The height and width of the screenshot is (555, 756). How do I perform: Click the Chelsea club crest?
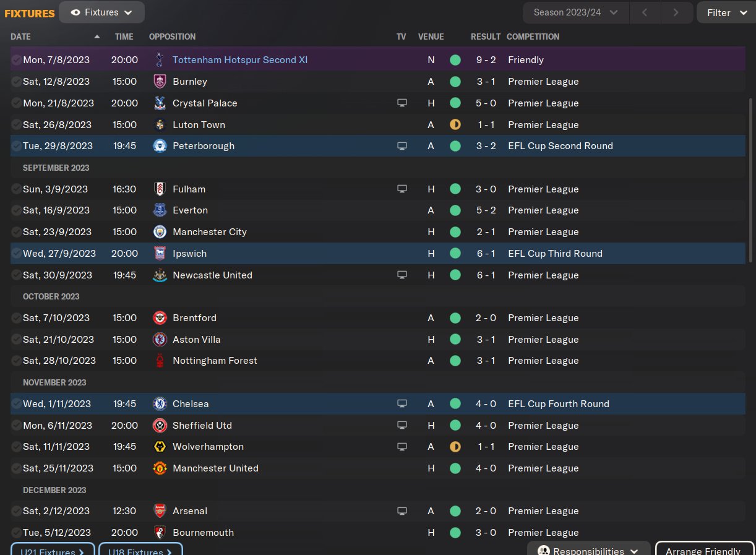(160, 404)
